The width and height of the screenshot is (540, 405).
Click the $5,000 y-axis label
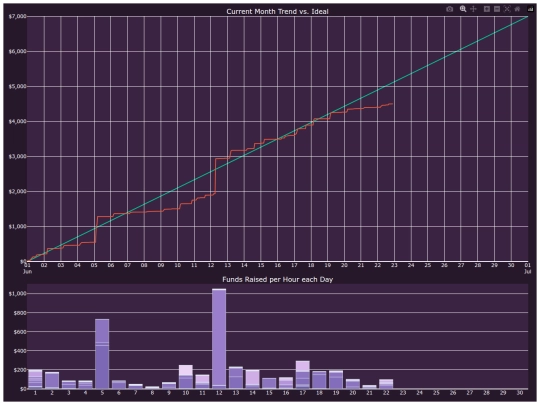coord(17,86)
